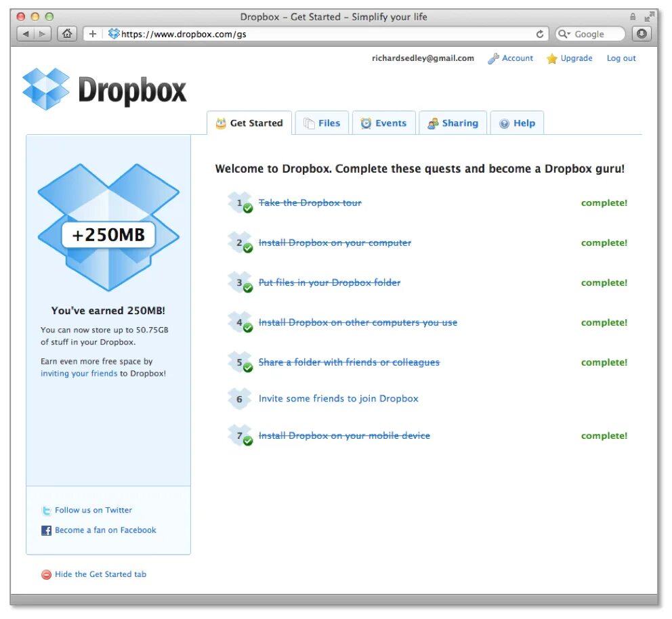This screenshot has width=672, height=619.
Task: Click the Dropbox favicon in address bar
Action: pyautogui.click(x=114, y=34)
